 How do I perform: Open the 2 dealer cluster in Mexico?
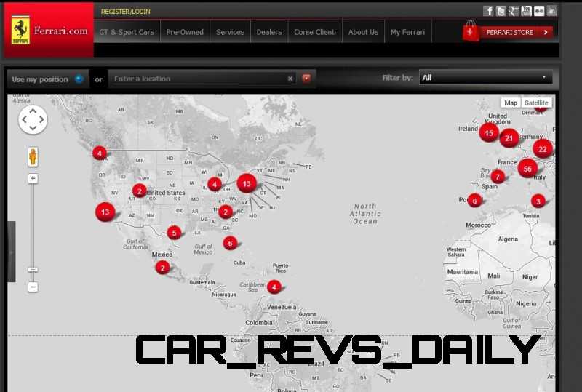162,268
